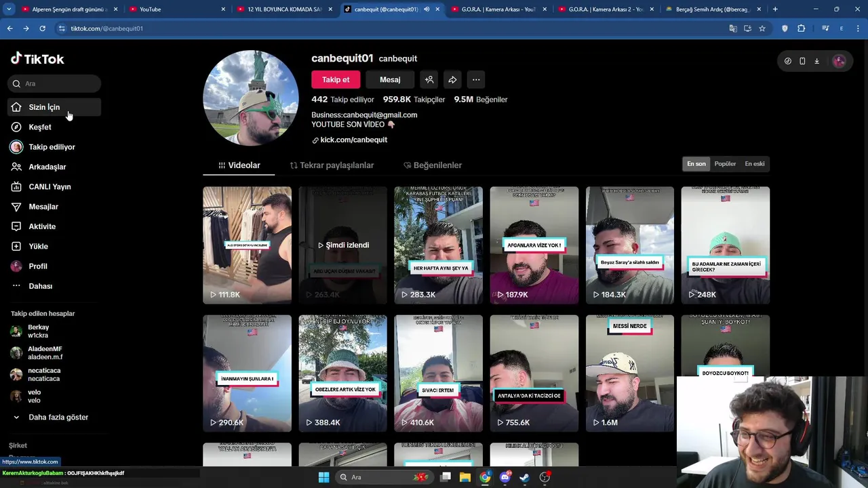Mute the canbequit tab speaker icon
868x488 pixels.
click(x=427, y=9)
